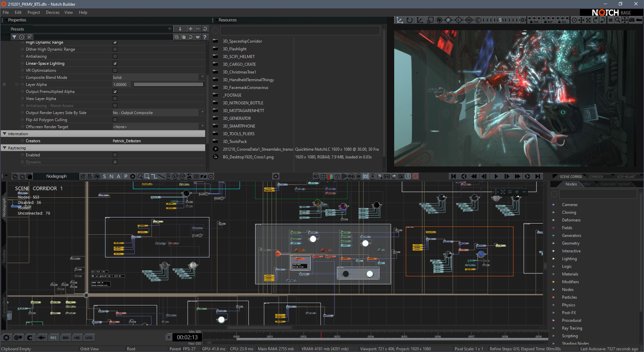Open the Composite Blend Mode dropdown
644x352 pixels.
[x=158, y=78]
